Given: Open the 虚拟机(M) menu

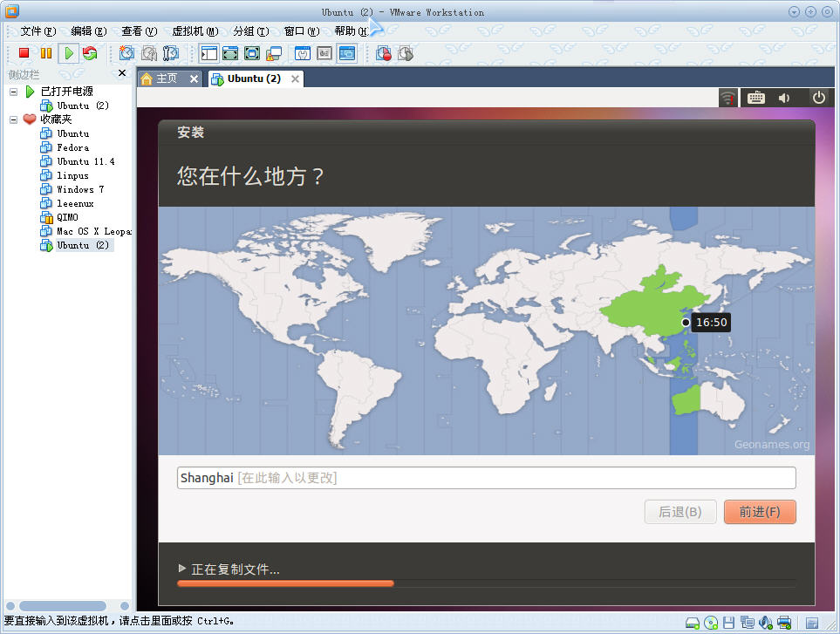Looking at the screenshot, I should point(195,31).
